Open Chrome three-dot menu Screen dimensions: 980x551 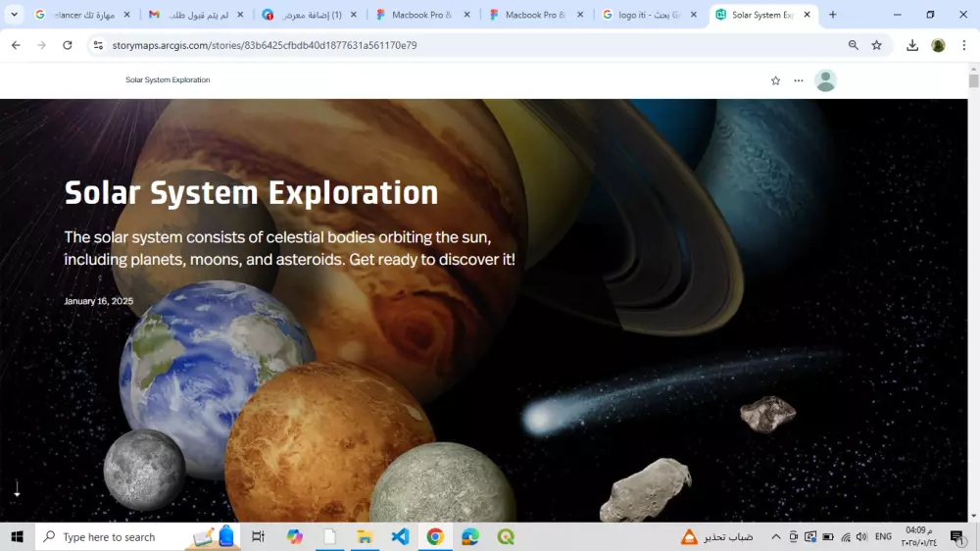click(x=963, y=45)
